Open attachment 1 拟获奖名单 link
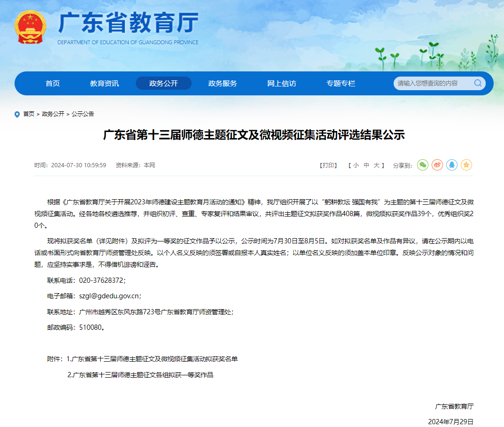Viewport: 504px width, 427px height. (x=152, y=359)
